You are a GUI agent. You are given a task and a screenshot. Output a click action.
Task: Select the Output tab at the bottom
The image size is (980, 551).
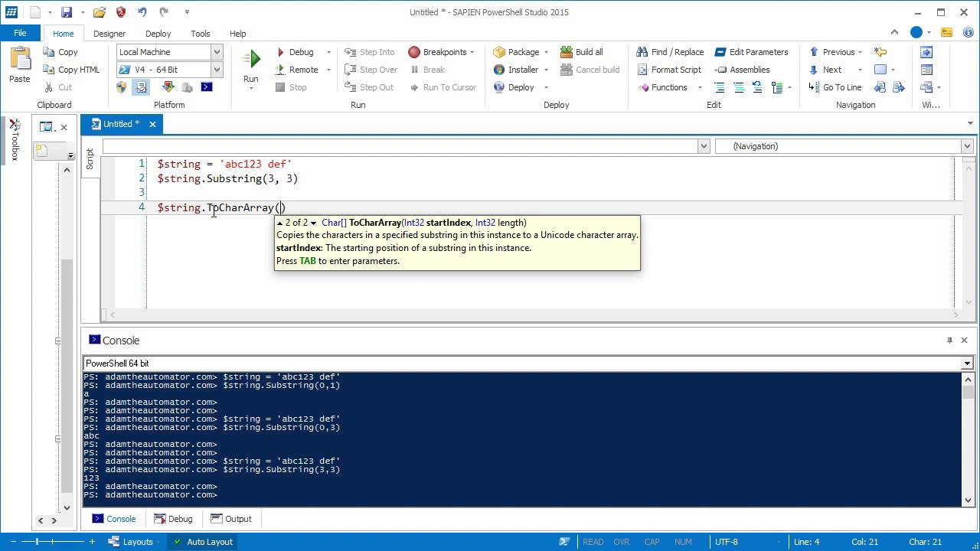coord(230,519)
